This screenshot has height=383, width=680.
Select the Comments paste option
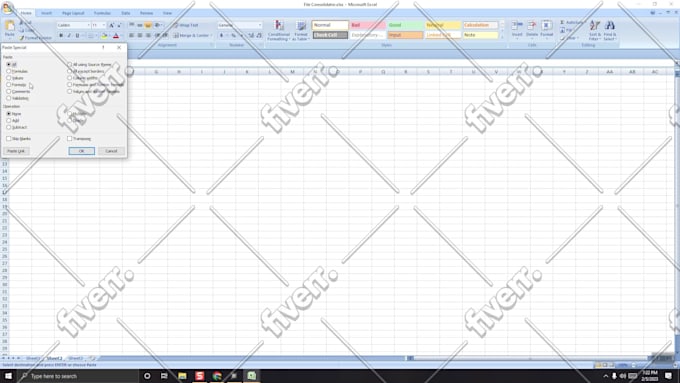(9, 92)
